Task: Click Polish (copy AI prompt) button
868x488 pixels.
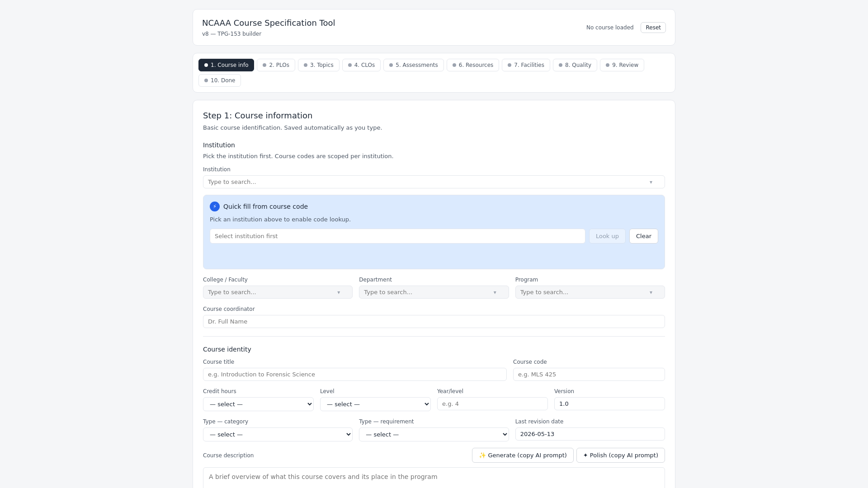Action: [620, 455]
